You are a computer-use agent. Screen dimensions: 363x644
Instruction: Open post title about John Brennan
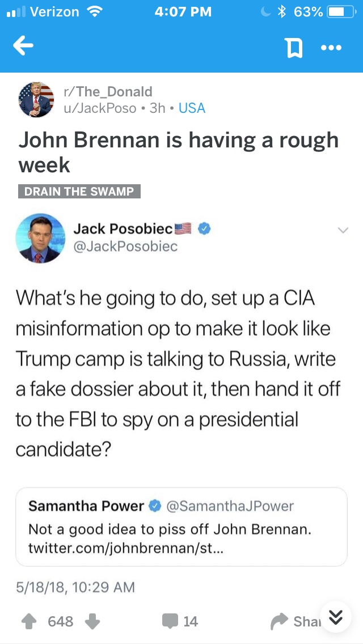coord(178,152)
